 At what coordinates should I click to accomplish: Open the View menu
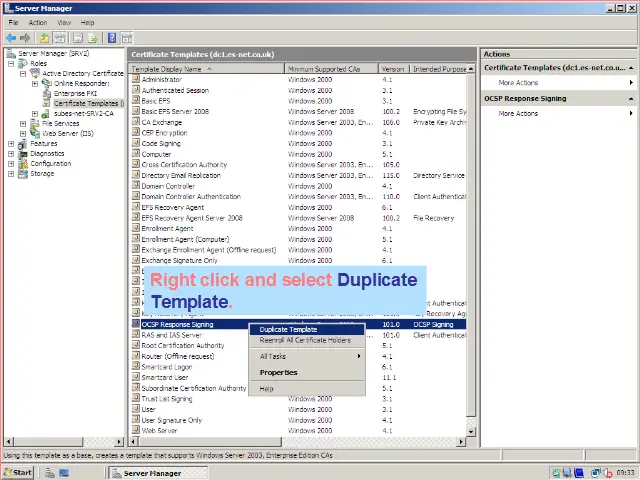pos(64,22)
